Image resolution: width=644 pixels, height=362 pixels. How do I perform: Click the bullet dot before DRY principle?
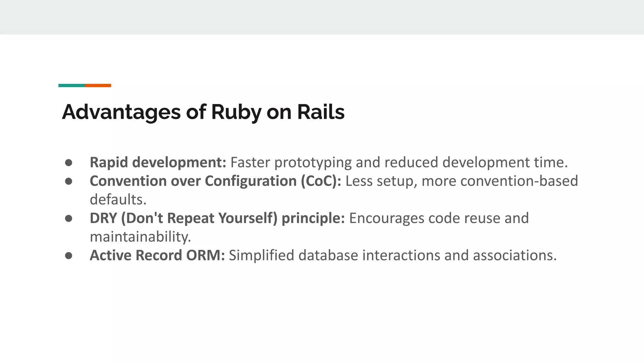point(69,218)
